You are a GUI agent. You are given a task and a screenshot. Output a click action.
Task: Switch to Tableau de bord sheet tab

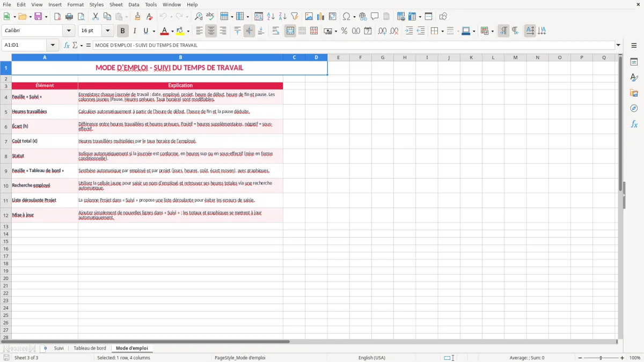(x=90, y=348)
